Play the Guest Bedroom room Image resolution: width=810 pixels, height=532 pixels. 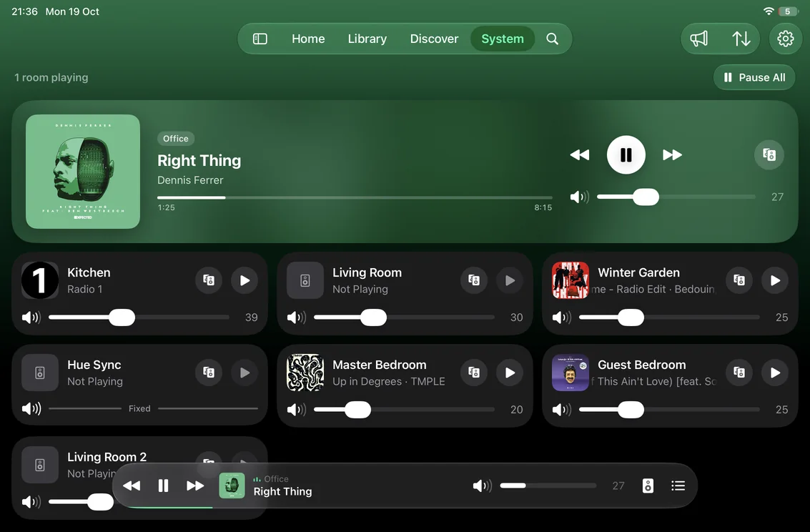pos(775,373)
